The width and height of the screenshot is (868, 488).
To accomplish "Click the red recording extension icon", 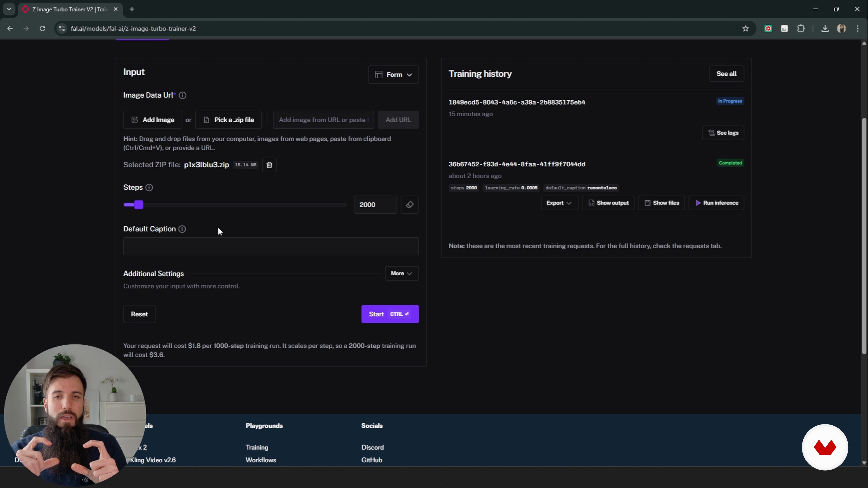I will [768, 29].
